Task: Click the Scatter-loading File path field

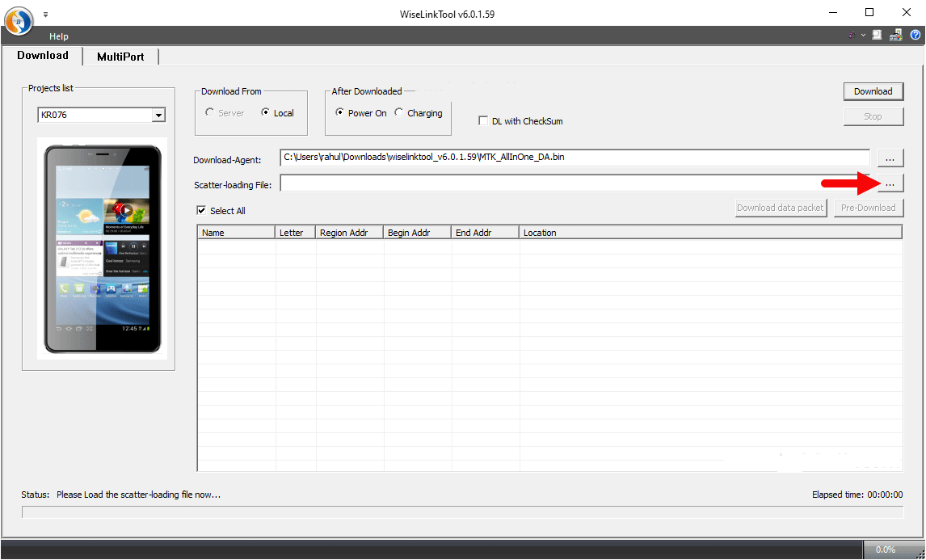Action: coord(574,183)
